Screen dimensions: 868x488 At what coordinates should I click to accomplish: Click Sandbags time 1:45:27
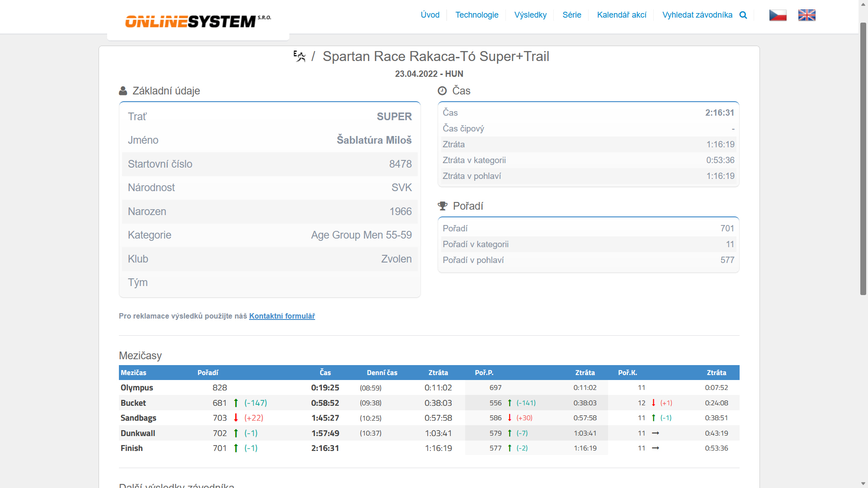[x=325, y=418]
